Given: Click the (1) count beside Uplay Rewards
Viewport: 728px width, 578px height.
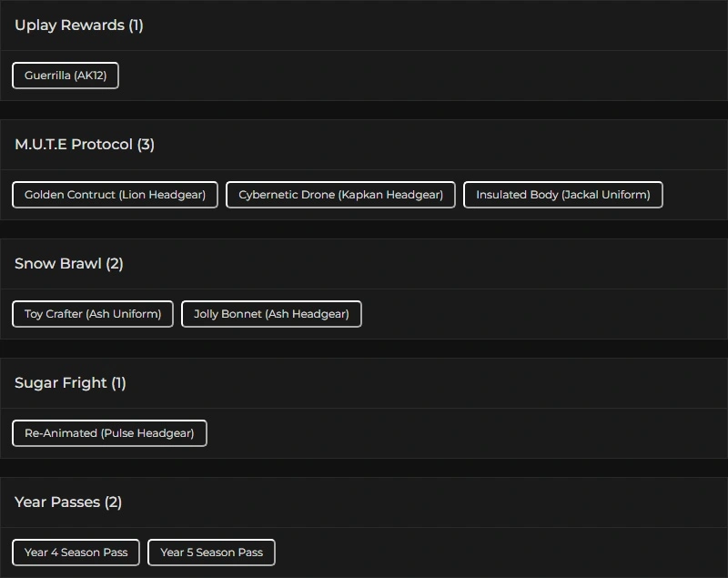Looking at the screenshot, I should click(136, 25).
